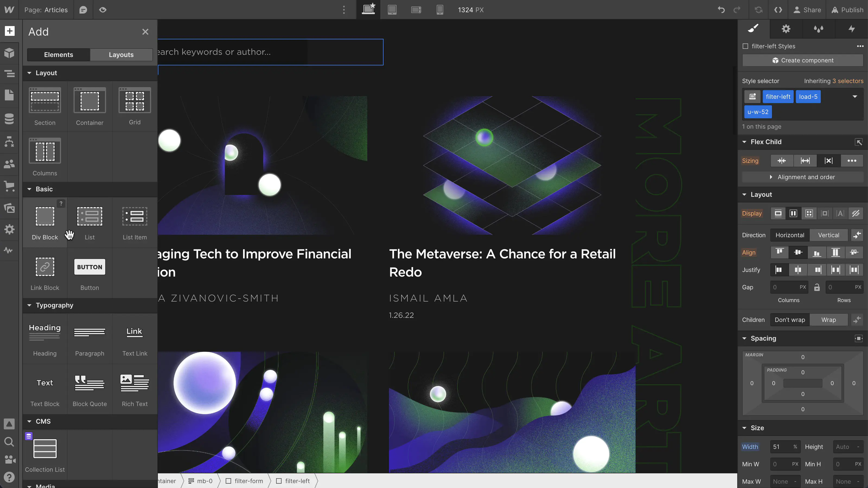Open the Ecommerce cart icon in sidebar
868x488 pixels.
(x=9, y=186)
